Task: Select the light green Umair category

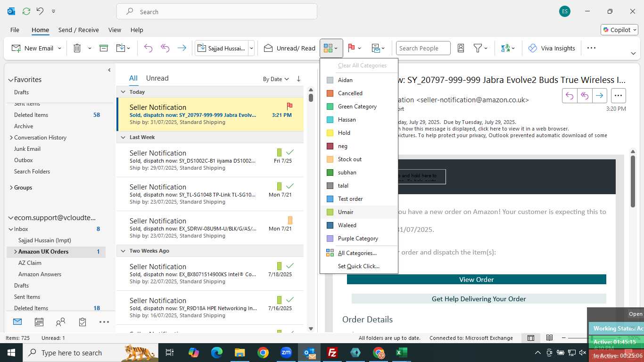Action: (359, 212)
